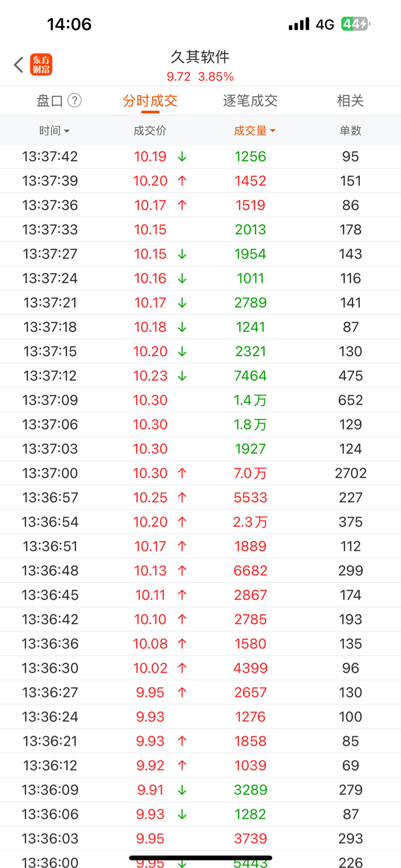Viewport: 401px width, 868px height.
Task: Toggle the 成交量 sort arrow
Action: pyautogui.click(x=273, y=131)
